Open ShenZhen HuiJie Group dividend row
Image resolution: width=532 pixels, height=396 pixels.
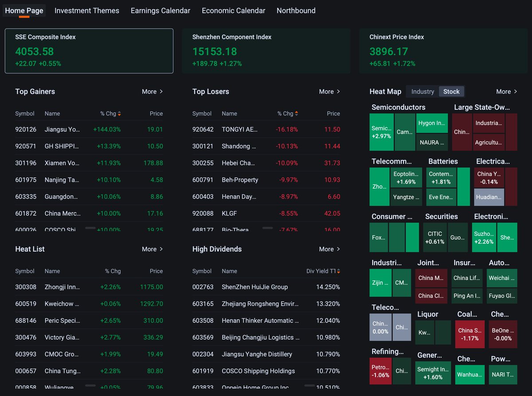pos(266,287)
